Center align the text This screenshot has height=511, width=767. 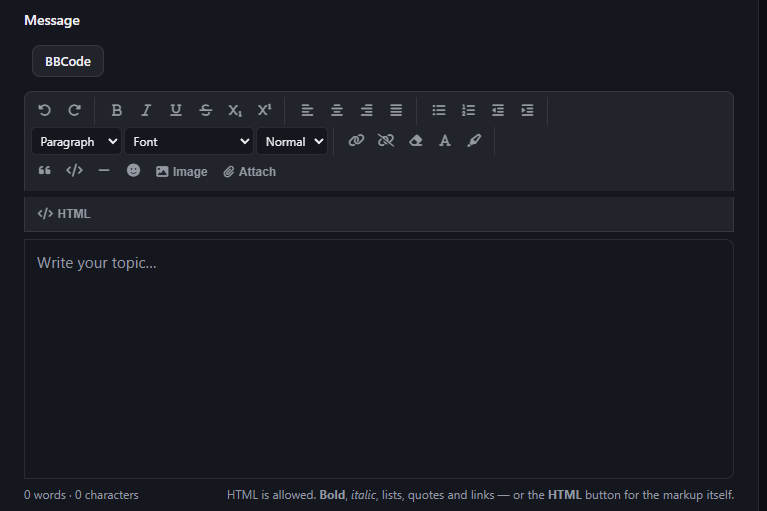pos(337,111)
